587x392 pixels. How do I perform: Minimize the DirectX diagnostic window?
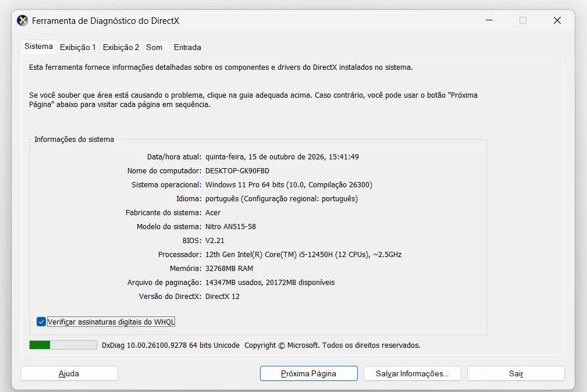coord(489,20)
